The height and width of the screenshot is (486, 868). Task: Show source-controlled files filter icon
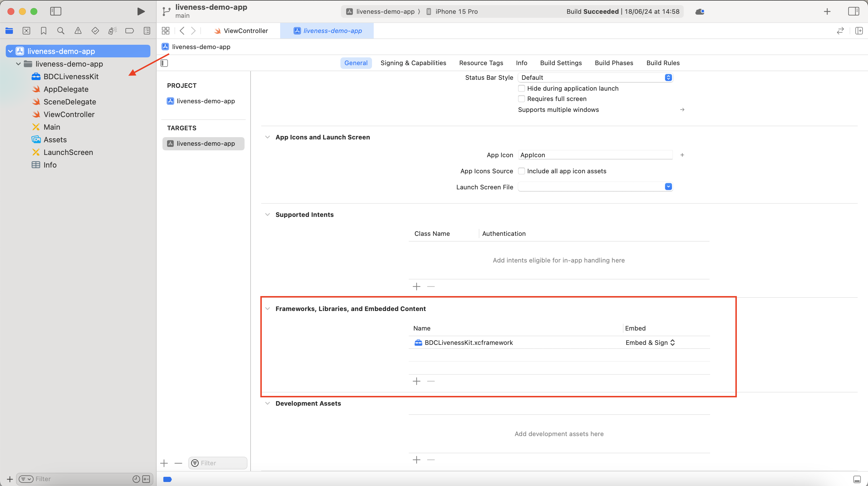(x=146, y=479)
